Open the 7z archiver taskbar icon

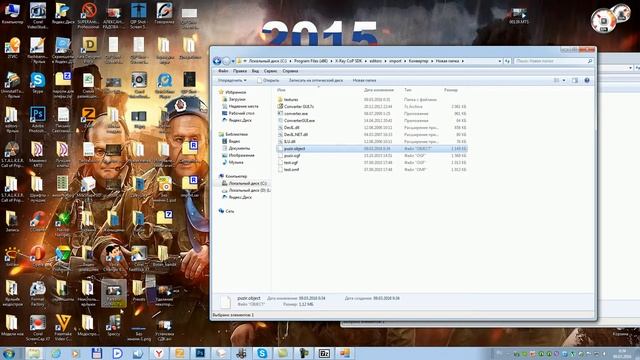point(324,353)
